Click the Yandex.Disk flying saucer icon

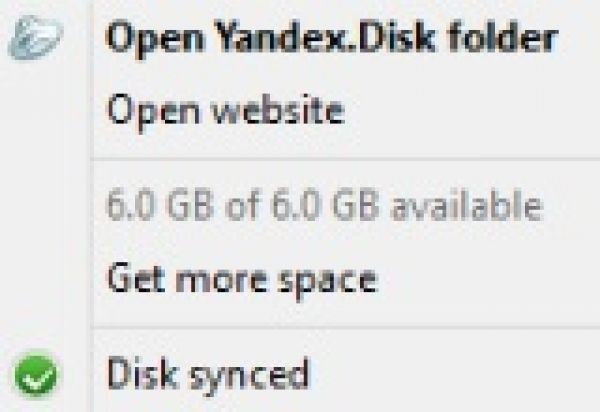(x=36, y=39)
